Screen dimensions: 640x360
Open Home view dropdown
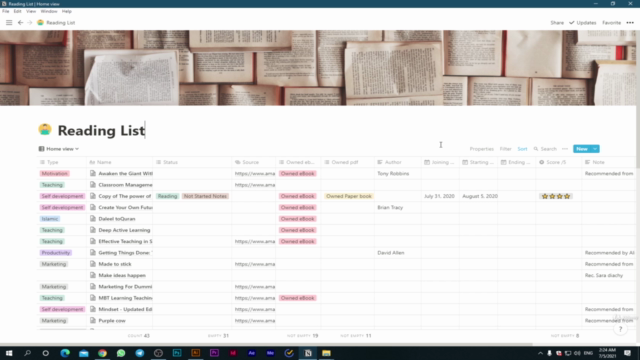coord(59,149)
